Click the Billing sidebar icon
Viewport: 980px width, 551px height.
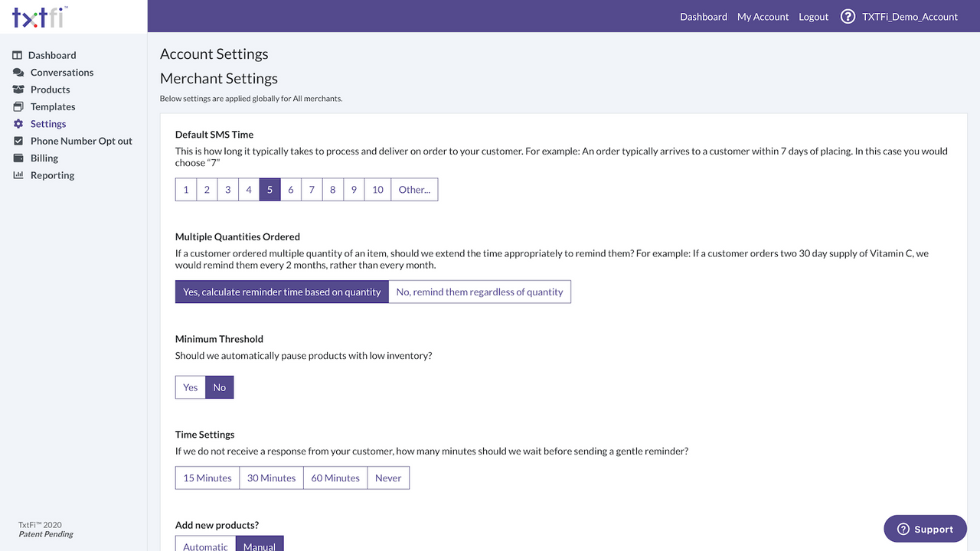(17, 158)
